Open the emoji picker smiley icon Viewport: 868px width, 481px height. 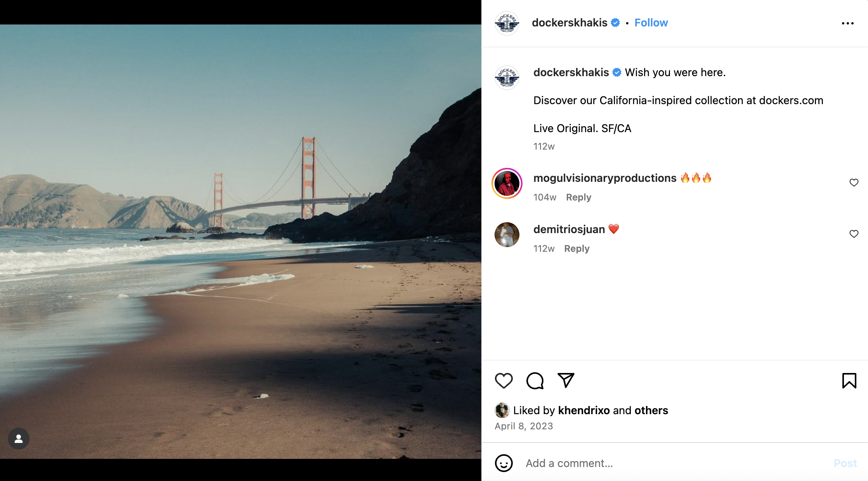coord(503,463)
